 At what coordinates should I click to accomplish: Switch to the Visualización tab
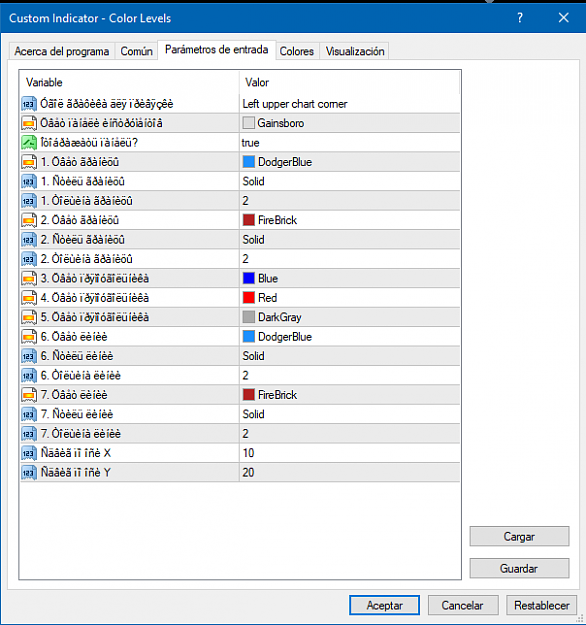[x=355, y=51]
